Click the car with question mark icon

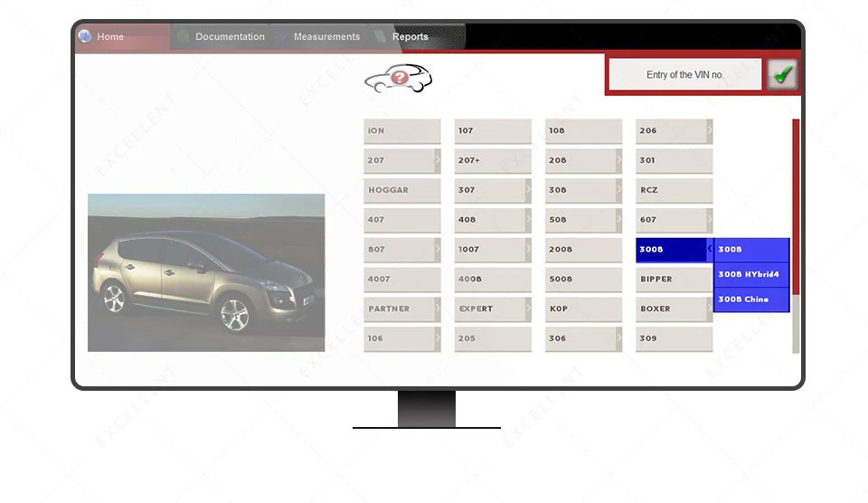tap(398, 78)
